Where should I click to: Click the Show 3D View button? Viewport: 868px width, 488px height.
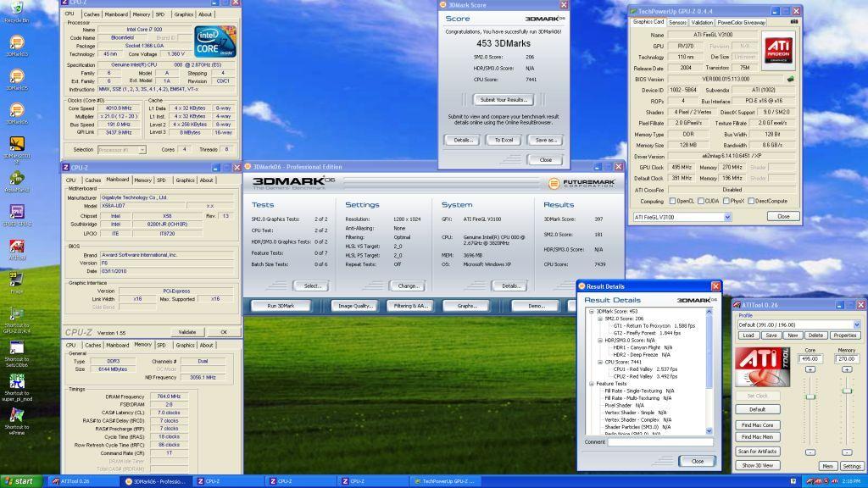tap(757, 465)
